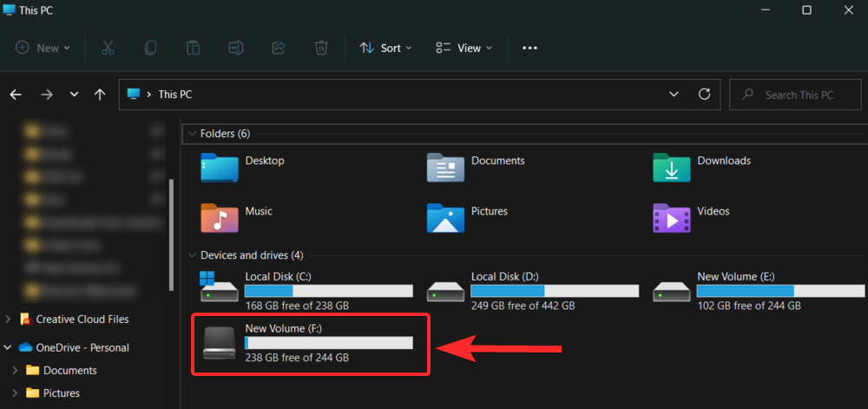Viewport: 868px width, 409px height.
Task: Select Local Disk (C:) drive icon
Action: click(220, 287)
